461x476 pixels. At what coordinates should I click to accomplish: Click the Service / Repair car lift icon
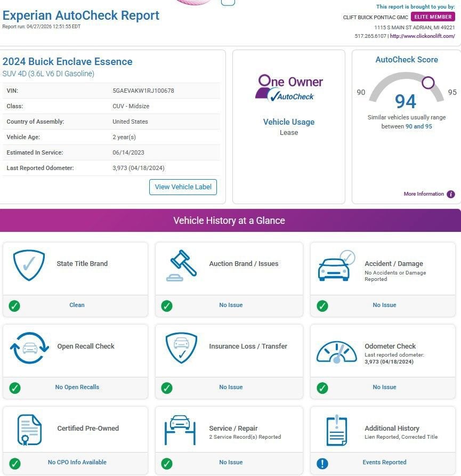click(x=181, y=430)
